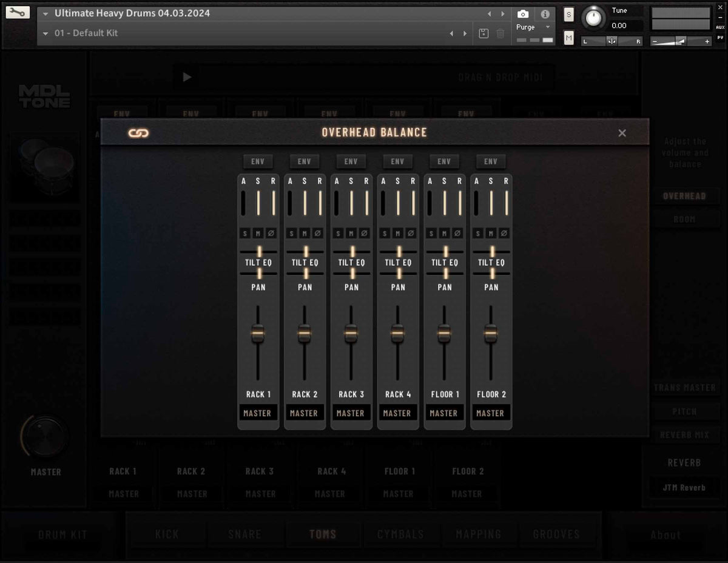The image size is (728, 563).
Task: Click the ENV button above Rack 1
Action: tap(258, 161)
